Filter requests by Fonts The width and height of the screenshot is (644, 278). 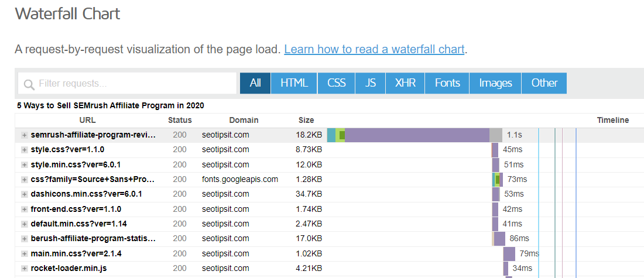(x=447, y=83)
